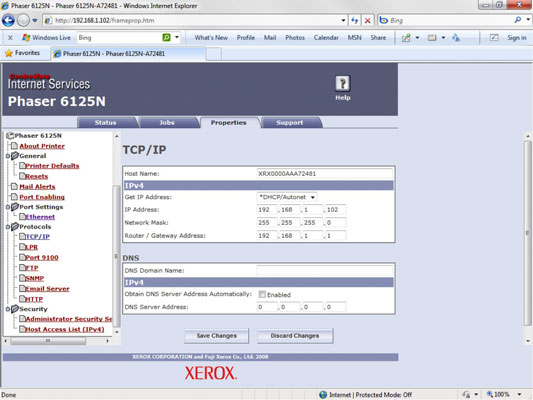The height and width of the screenshot is (400, 533).
Task: Open the Host Access List (IPv4) link
Action: click(65, 329)
